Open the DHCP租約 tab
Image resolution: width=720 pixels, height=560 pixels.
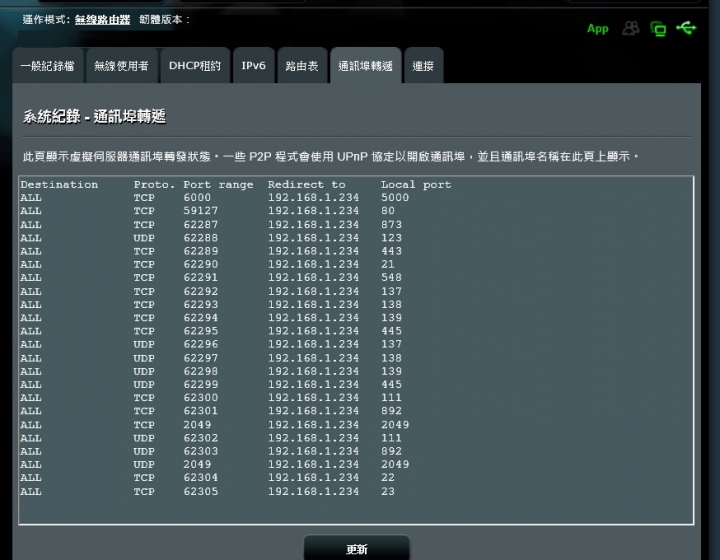click(195, 66)
